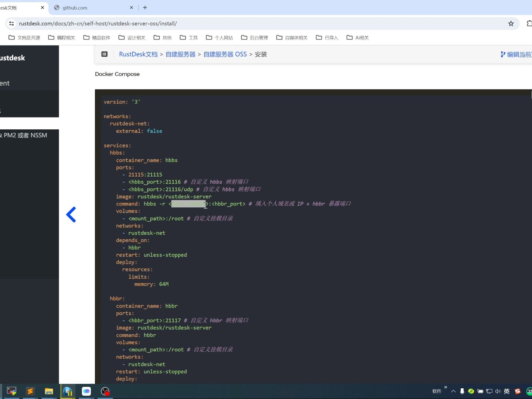Go to previous page with blue arrow

tap(71, 215)
